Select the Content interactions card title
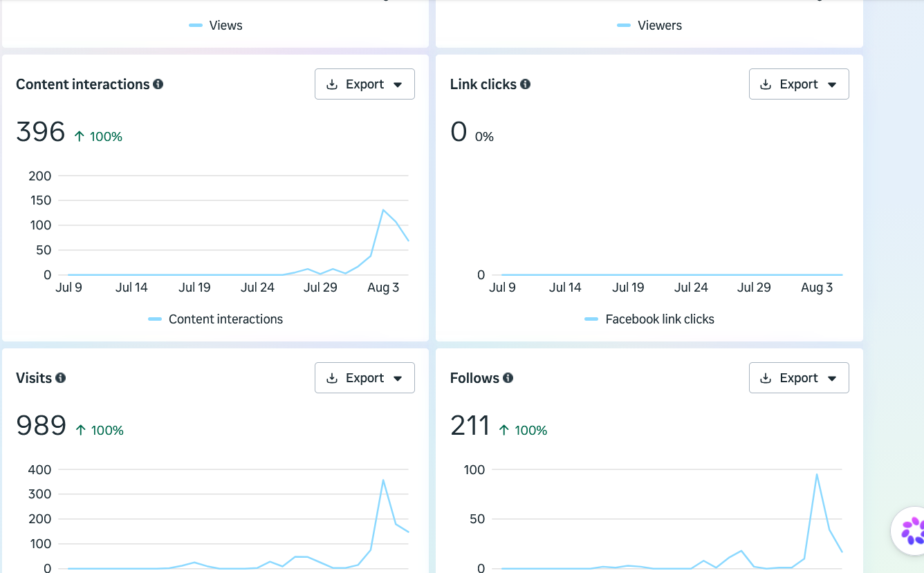Image resolution: width=924 pixels, height=573 pixels. click(83, 84)
